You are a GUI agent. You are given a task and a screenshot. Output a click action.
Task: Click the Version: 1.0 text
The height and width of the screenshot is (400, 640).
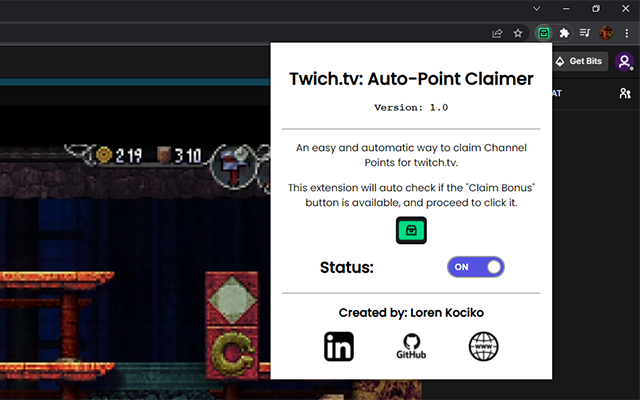click(411, 108)
